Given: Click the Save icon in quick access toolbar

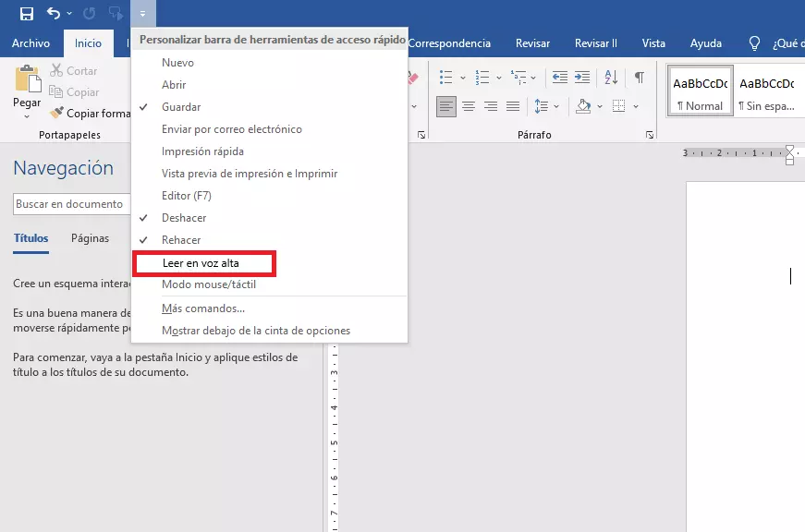Looking at the screenshot, I should click(x=27, y=14).
